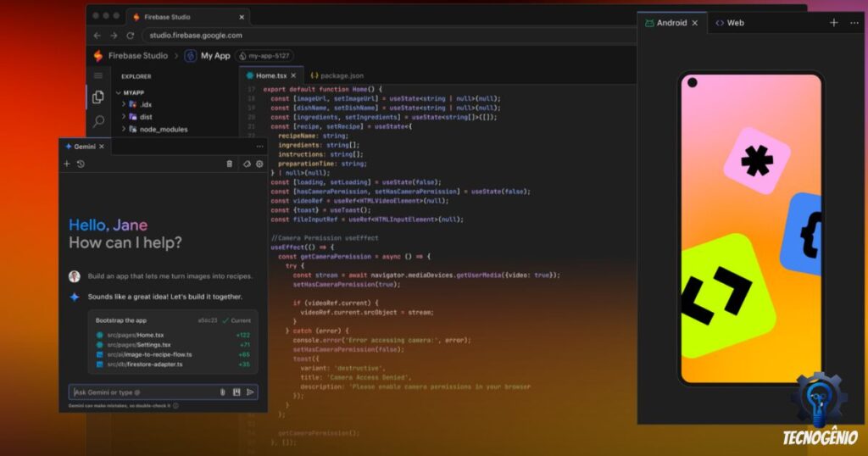Click the save icon in Gemini input
Viewport: 868px width, 456px height.
[x=236, y=392]
